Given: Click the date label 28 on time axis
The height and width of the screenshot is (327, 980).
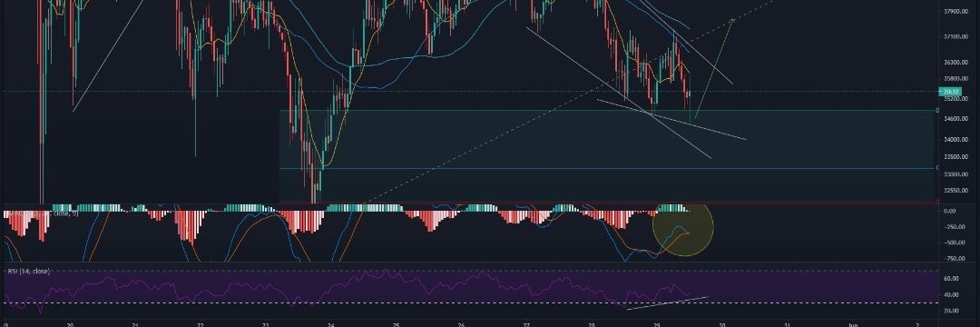Looking at the screenshot, I should click(x=592, y=324).
